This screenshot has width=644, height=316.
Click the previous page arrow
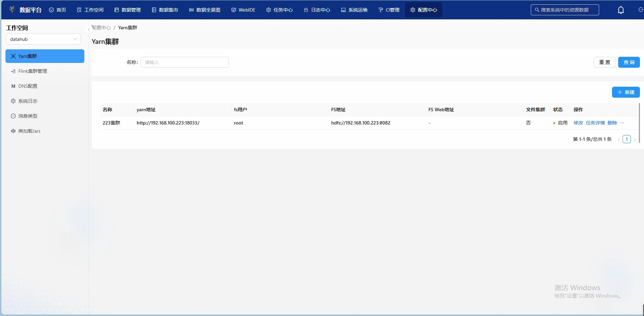click(x=618, y=139)
